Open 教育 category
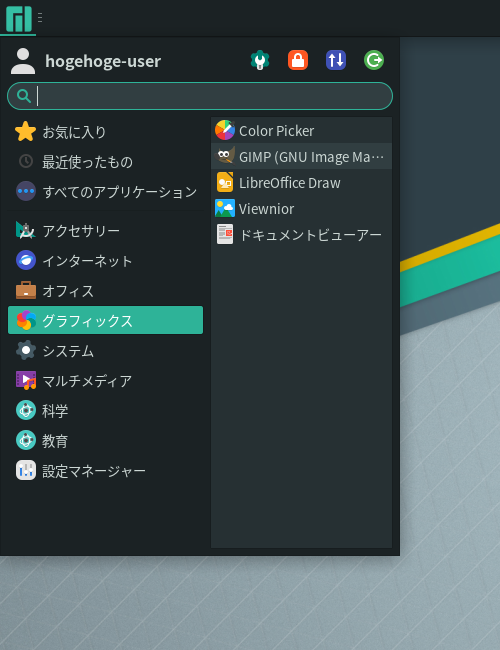Viewport: 500px width, 650px height. (105, 441)
